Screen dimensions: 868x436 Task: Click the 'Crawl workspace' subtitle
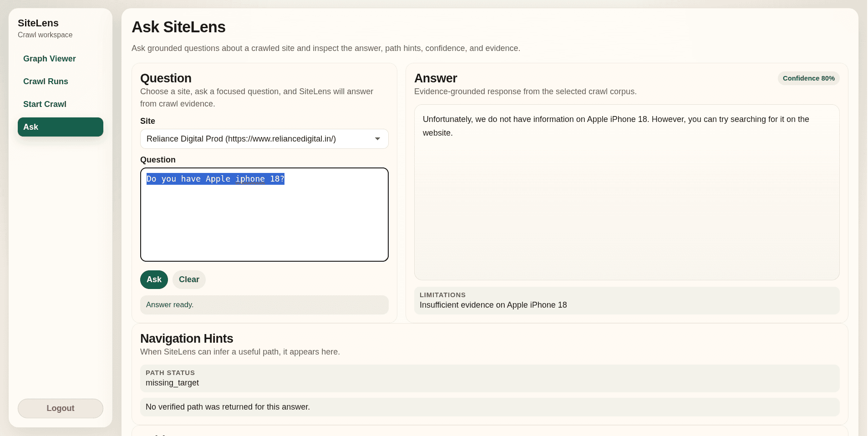(x=45, y=35)
